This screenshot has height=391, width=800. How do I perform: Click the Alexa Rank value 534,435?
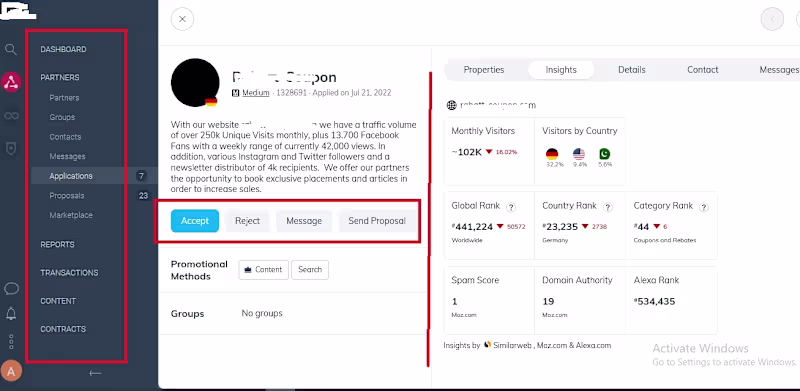pos(655,301)
